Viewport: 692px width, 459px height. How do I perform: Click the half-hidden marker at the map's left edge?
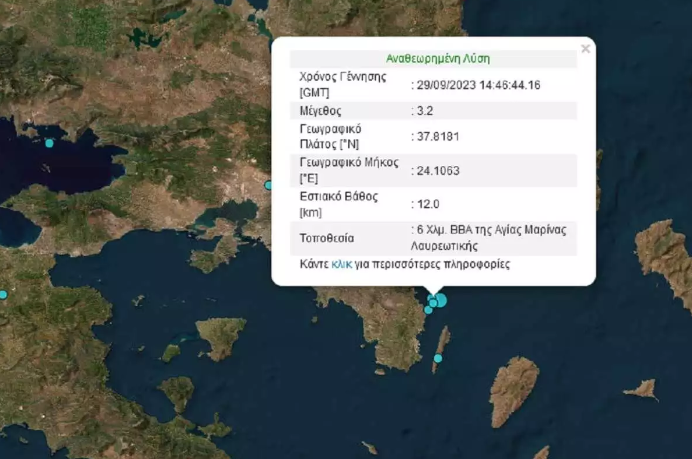point(3,295)
